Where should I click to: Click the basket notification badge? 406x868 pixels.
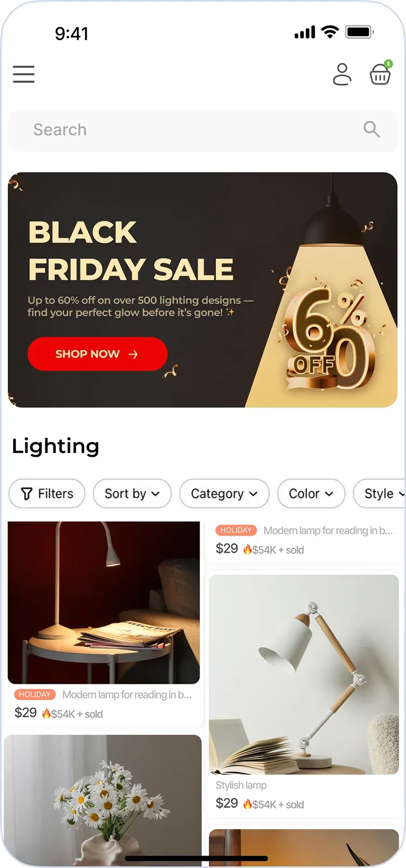pyautogui.click(x=388, y=64)
